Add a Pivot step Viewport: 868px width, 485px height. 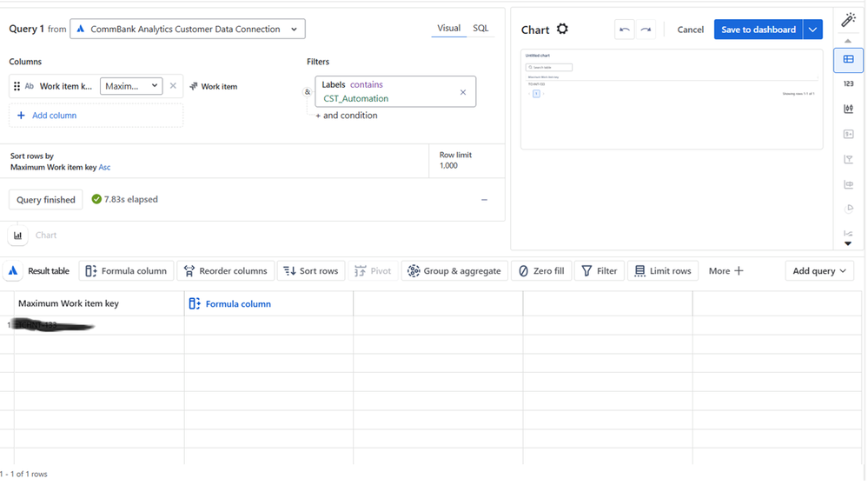point(373,270)
